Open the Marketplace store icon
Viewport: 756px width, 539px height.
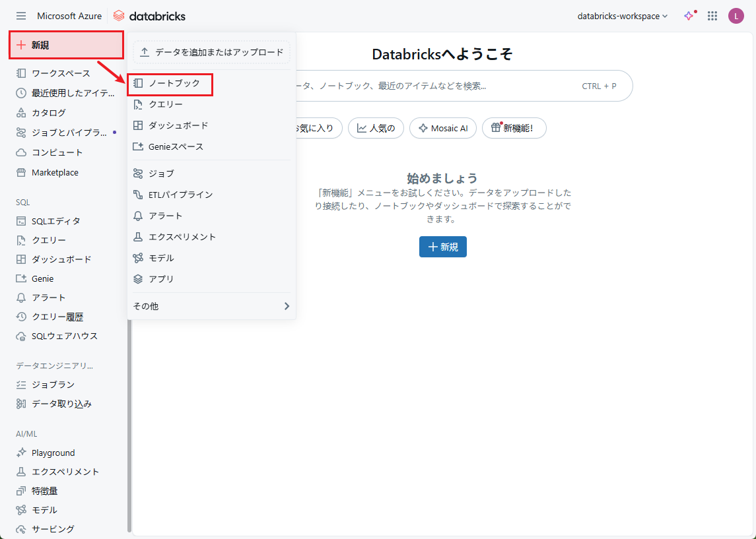tap(21, 172)
